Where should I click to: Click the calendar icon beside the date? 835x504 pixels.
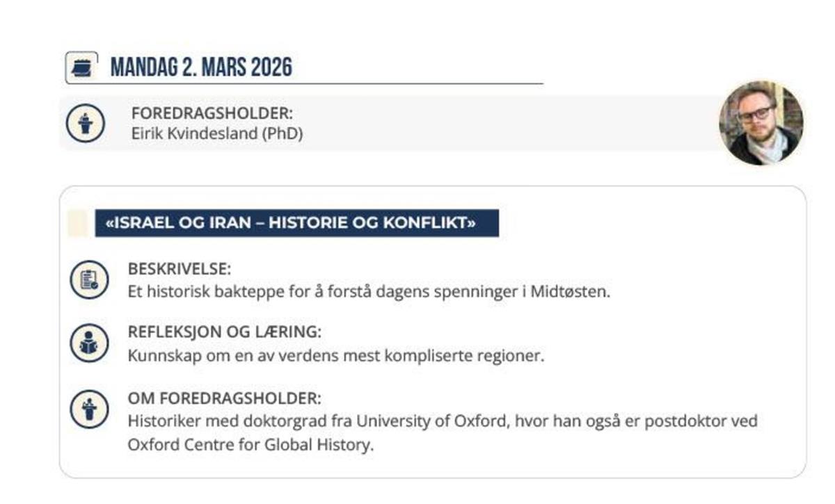coord(81,67)
